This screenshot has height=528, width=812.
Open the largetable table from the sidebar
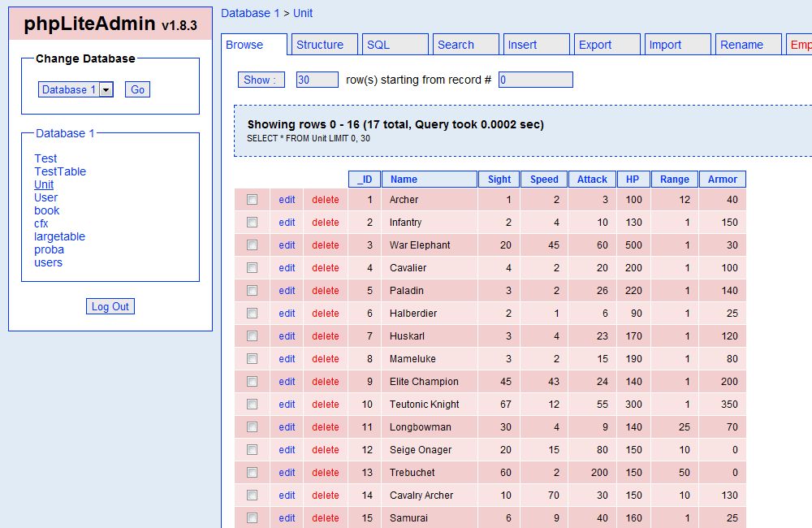(x=59, y=236)
